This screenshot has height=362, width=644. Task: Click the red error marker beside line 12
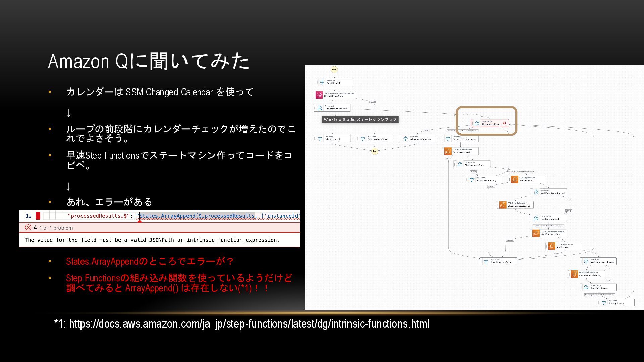38,216
